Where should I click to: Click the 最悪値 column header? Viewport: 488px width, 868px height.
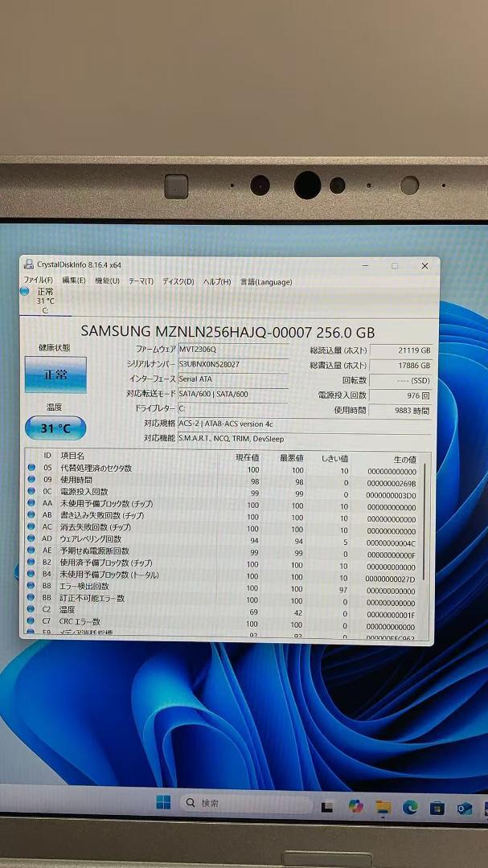coord(292,458)
